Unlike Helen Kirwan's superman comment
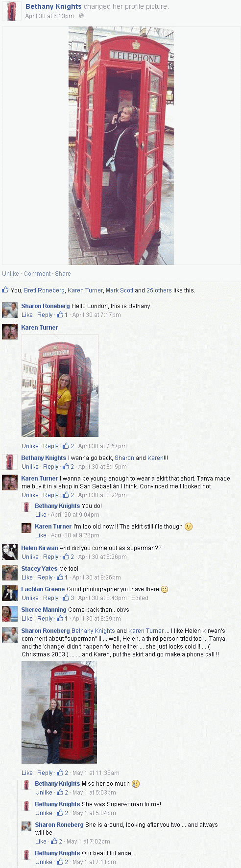241x868 pixels. point(30,557)
